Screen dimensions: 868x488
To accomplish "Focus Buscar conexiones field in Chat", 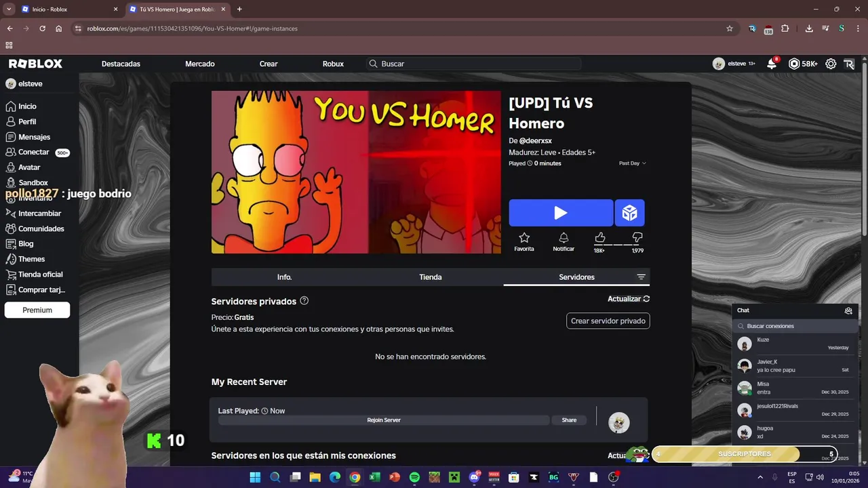I will click(x=795, y=326).
